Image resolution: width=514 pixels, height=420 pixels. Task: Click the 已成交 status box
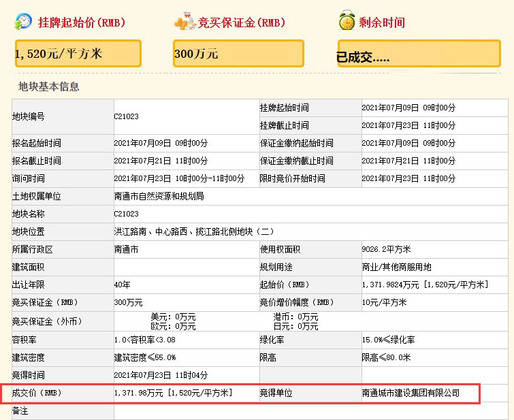point(419,54)
